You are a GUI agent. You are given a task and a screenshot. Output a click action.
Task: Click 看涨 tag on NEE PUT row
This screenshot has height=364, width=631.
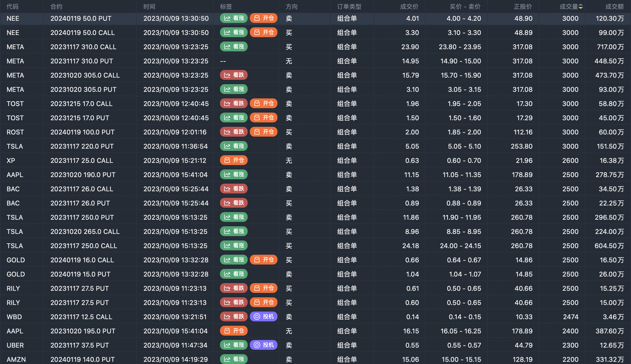click(x=234, y=18)
